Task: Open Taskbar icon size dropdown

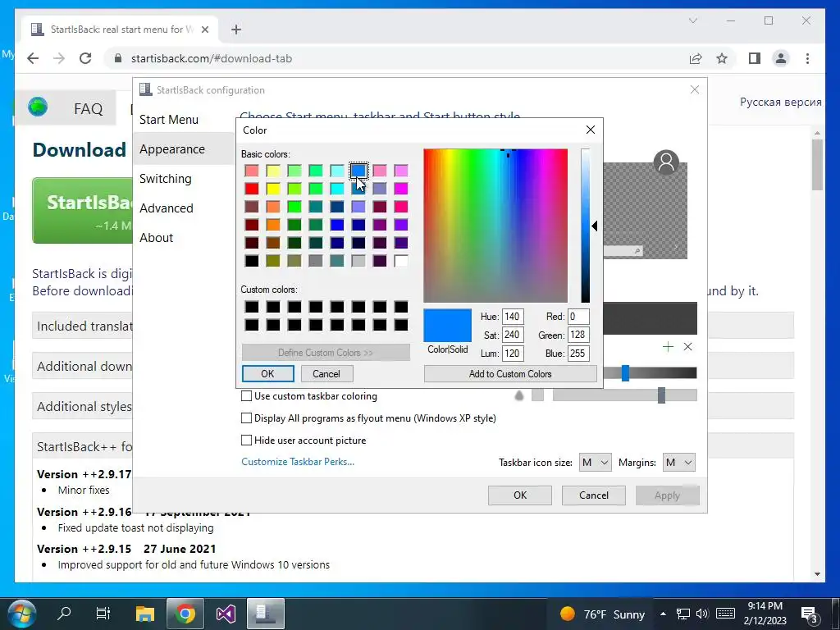Action: [595, 462]
